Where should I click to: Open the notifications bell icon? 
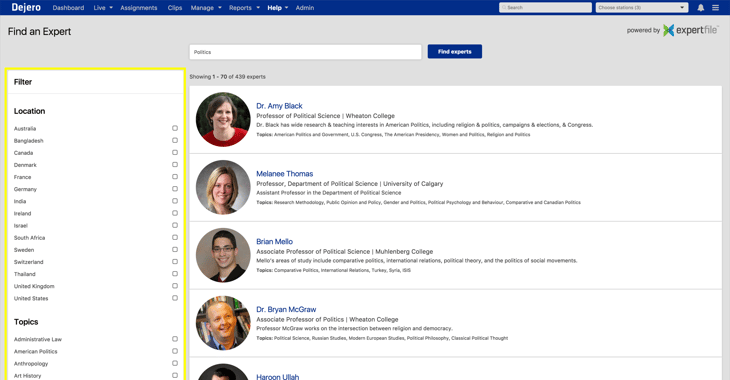tap(701, 7)
